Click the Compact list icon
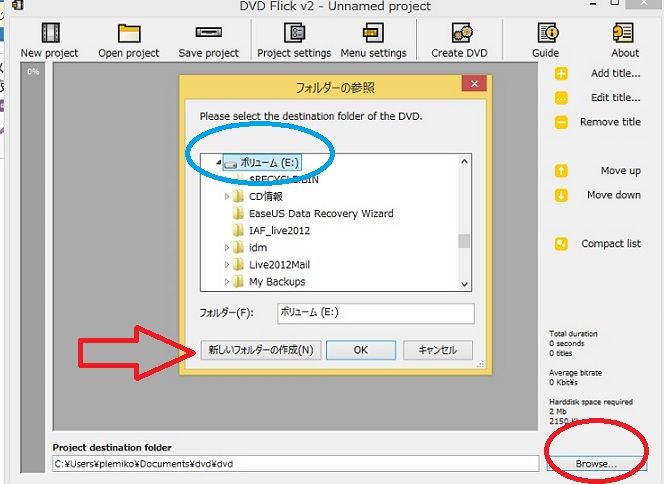Viewport: 664px width, 484px height. (x=561, y=244)
